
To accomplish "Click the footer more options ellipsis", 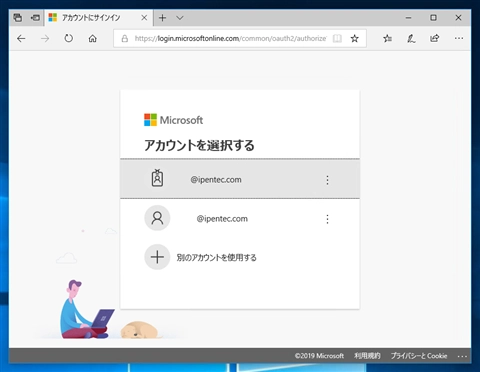I will [x=462, y=356].
